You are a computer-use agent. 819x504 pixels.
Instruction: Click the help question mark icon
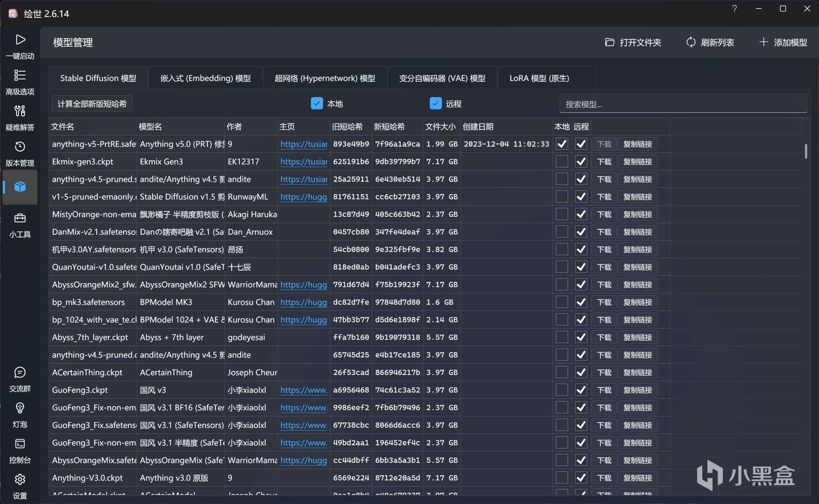click(x=734, y=9)
